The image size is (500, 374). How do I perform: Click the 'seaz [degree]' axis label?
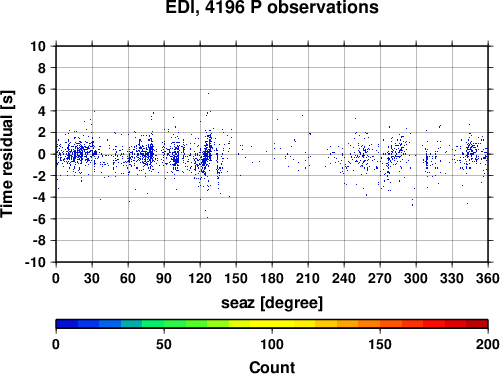click(x=272, y=303)
